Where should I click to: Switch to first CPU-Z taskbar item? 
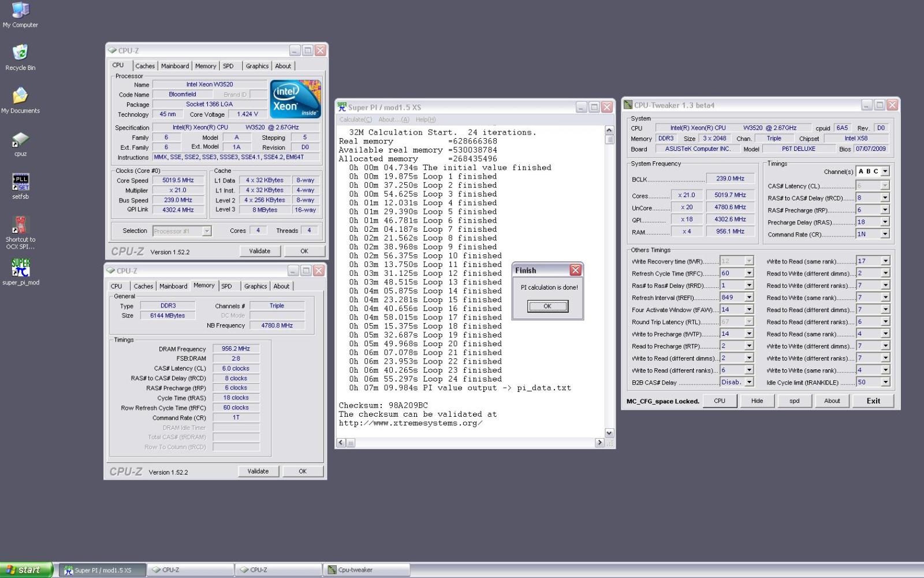[191, 570]
